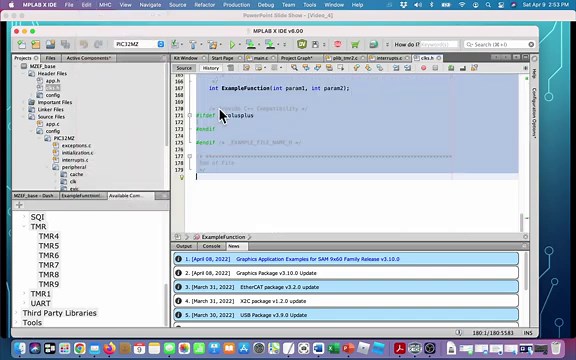Select app.h under Header Files
The height and width of the screenshot is (360, 576).
pos(53,80)
